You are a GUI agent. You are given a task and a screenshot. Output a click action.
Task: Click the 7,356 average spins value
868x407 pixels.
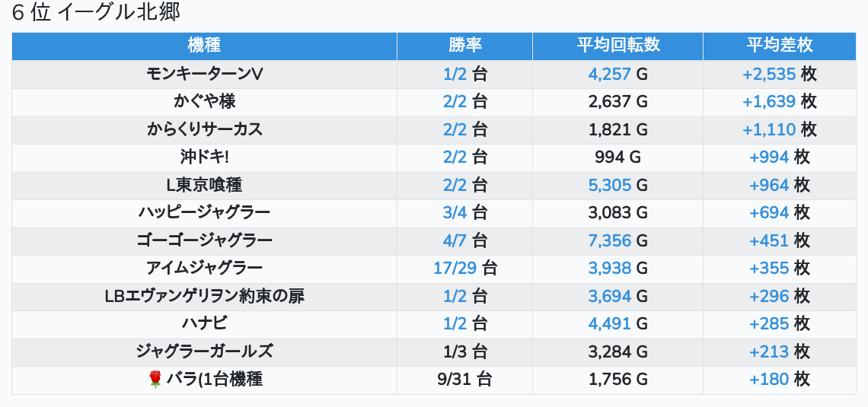pos(610,240)
